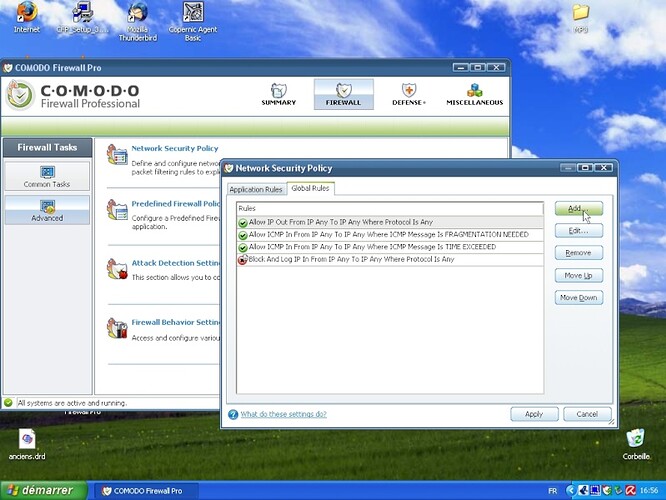Select the Firewall section icon
Image resolution: width=666 pixels, height=500 pixels.
344,94
